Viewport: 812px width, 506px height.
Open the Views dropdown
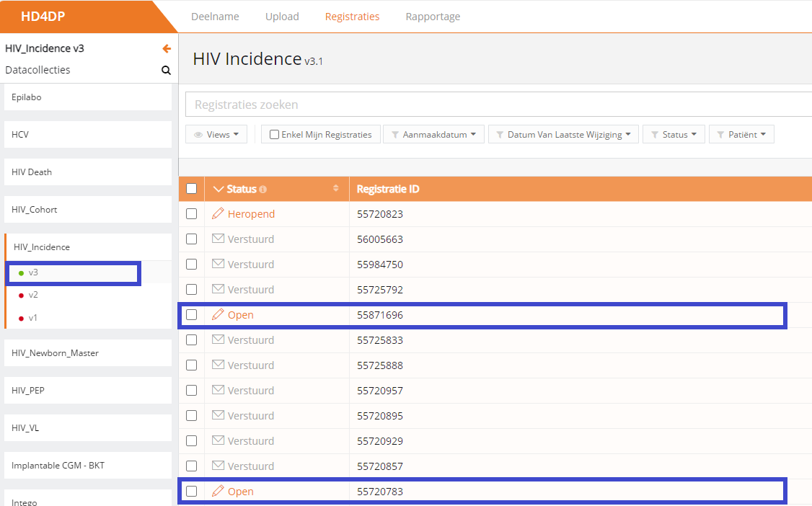216,135
